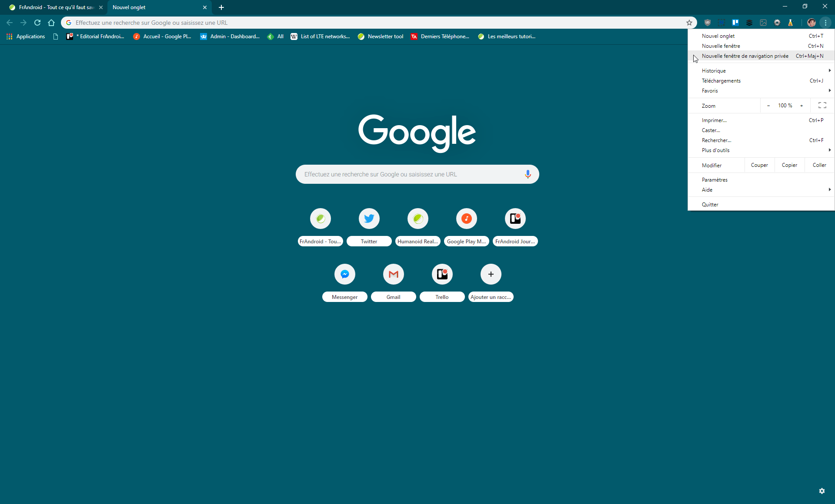Open the Admin - Dashboard bookmark
Screen dimensions: 835x504
click(x=230, y=36)
